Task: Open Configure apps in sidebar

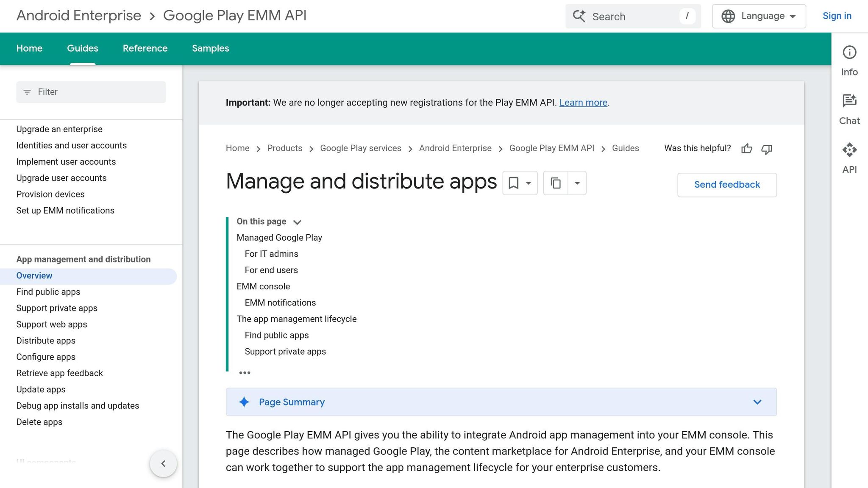Action: tap(45, 357)
